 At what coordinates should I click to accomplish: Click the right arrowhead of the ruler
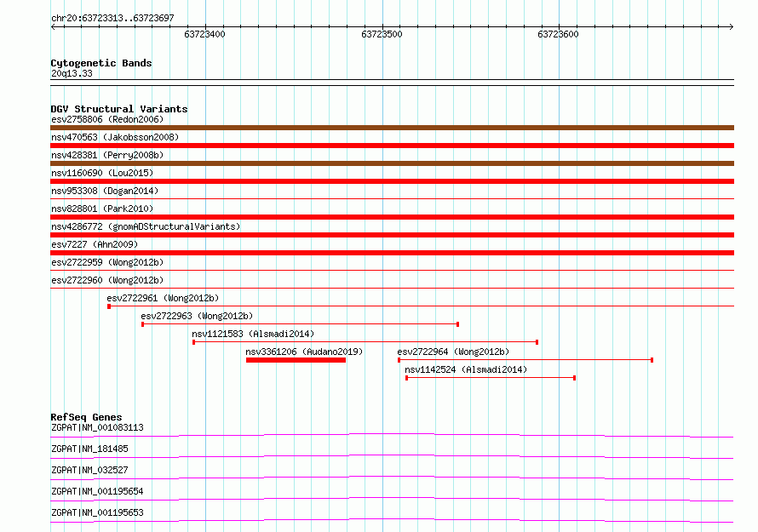[732, 26]
